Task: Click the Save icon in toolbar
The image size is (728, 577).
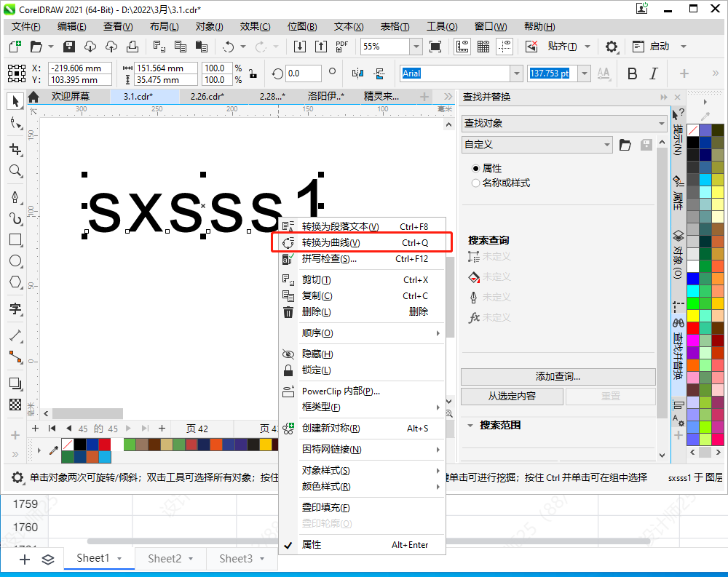Action: pyautogui.click(x=70, y=47)
